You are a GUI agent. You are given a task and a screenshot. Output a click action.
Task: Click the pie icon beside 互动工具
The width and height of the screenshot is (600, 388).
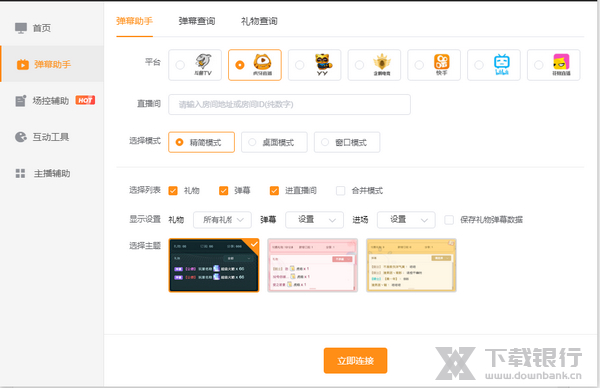pyautogui.click(x=21, y=137)
